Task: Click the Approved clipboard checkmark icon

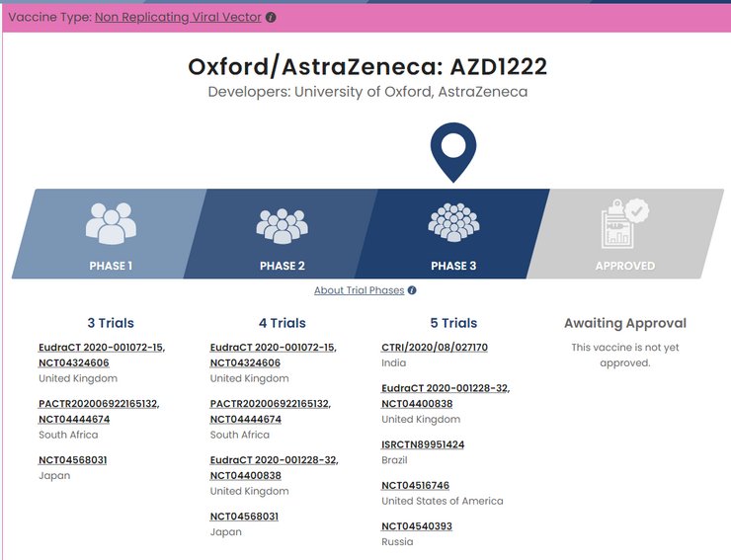Action: pos(625,223)
